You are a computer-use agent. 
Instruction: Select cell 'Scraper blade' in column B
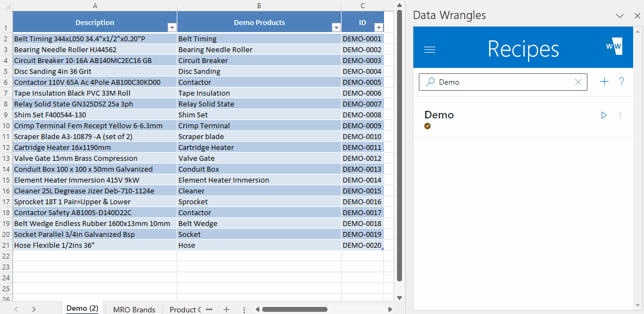tap(259, 137)
